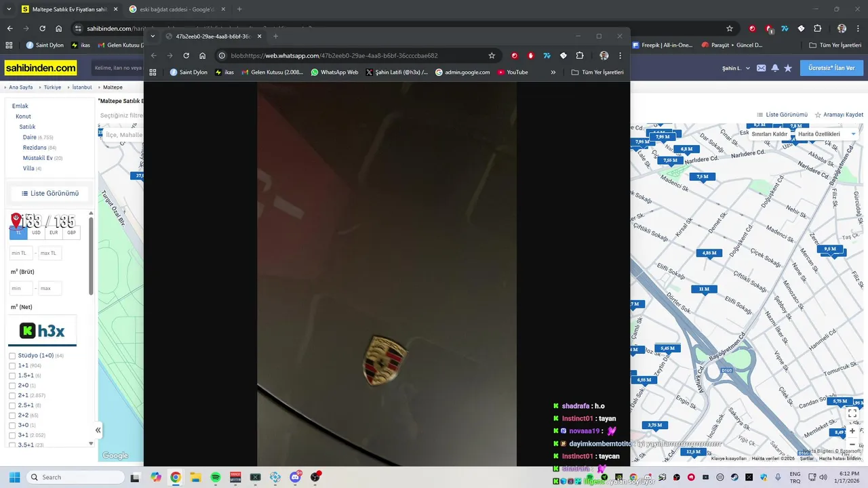Open the YouTube bookmark
Image resolution: width=868 pixels, height=488 pixels.
coord(513,72)
